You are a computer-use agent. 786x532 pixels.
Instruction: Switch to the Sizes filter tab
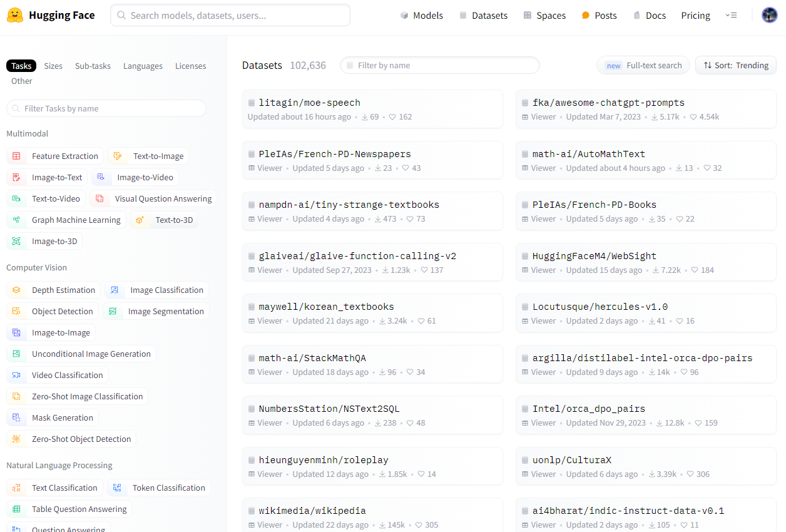(x=53, y=66)
